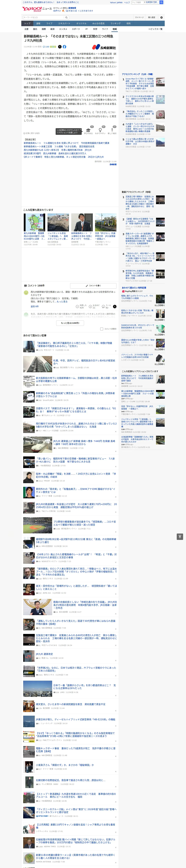186x868 pixels.
Task: Select the ランキング tab
Action: click(115, 24)
